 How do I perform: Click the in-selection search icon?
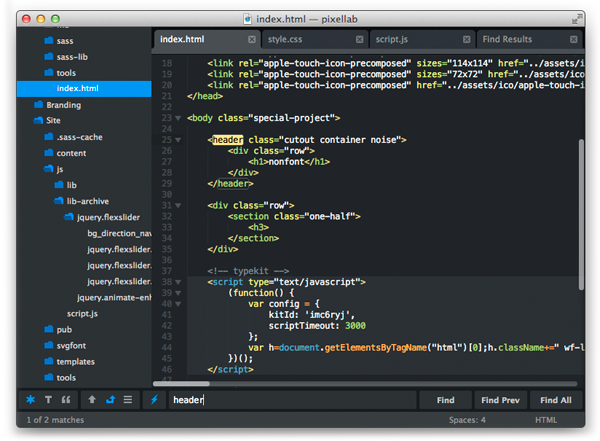[x=128, y=400]
